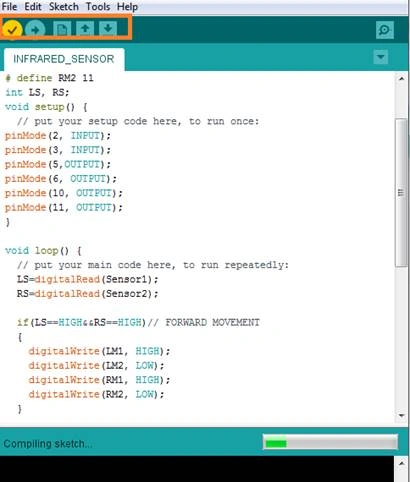Screen dimensions: 410x482
Task: Click the 'digitalWrite(RM1, HIGH);' line
Action: (x=99, y=380)
